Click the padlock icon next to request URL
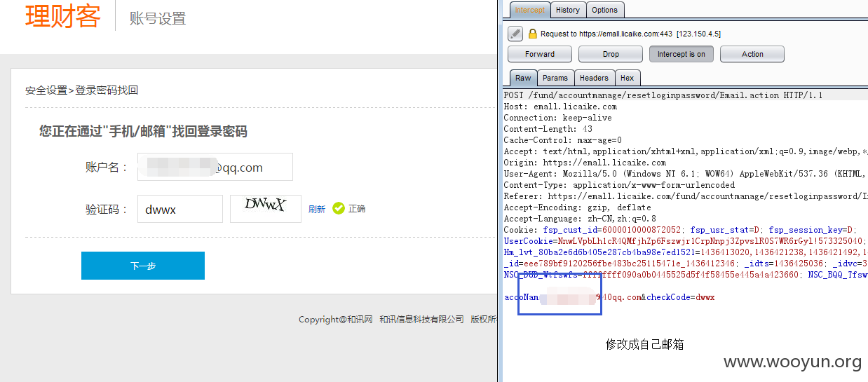The height and width of the screenshot is (382, 868). (x=533, y=34)
